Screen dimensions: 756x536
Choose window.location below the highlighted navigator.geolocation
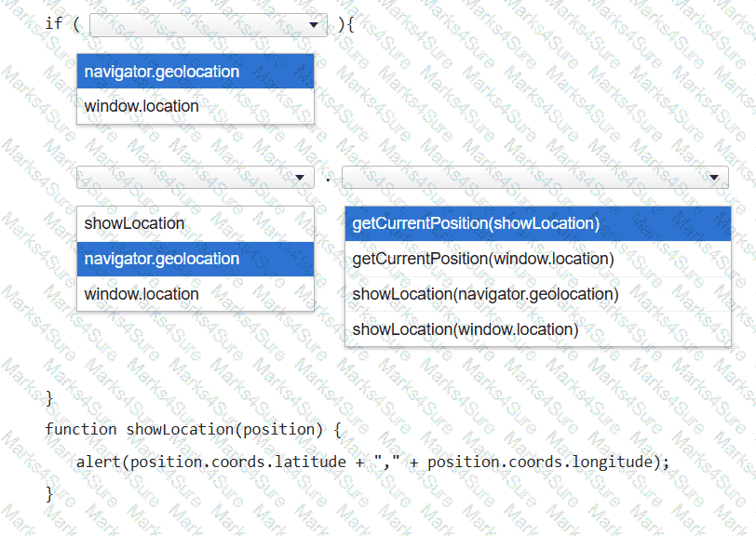click(x=196, y=293)
